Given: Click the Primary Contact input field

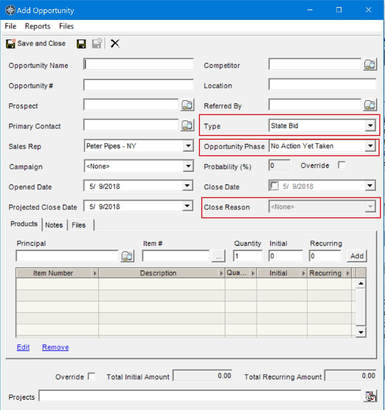Looking at the screenshot, I should coord(131,125).
